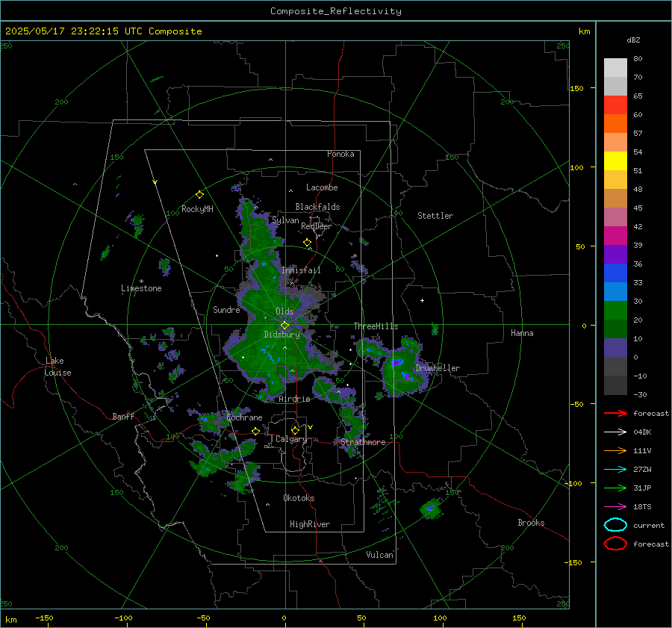Click the Brooks town label
672x628 pixels.
531,523
